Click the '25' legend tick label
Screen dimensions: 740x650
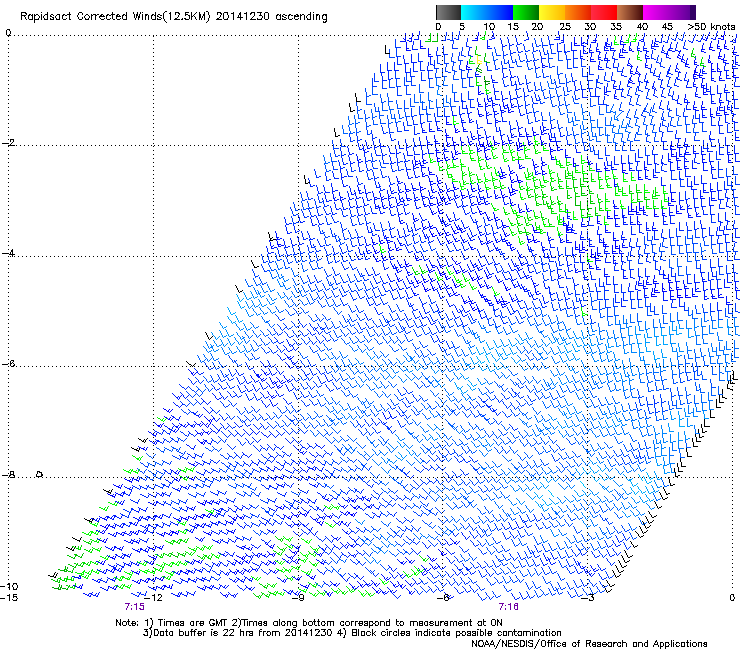tap(565, 27)
